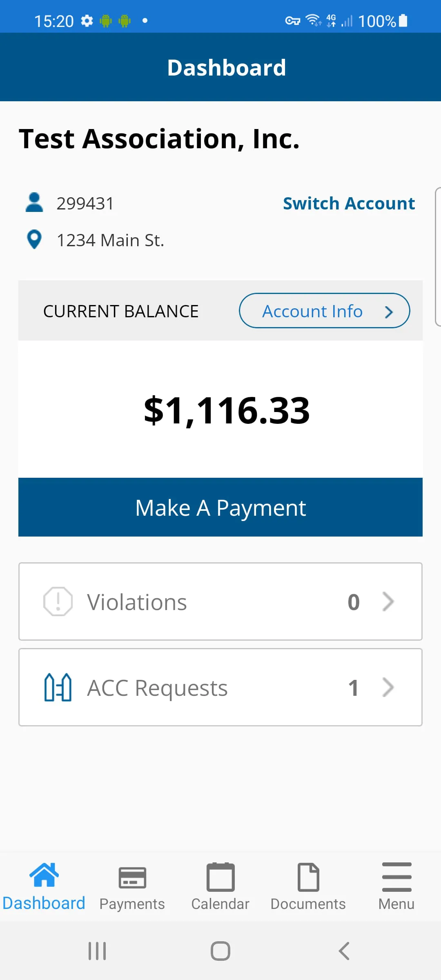The height and width of the screenshot is (980, 441).
Task: Expand ACC Requests row chevron
Action: click(388, 687)
